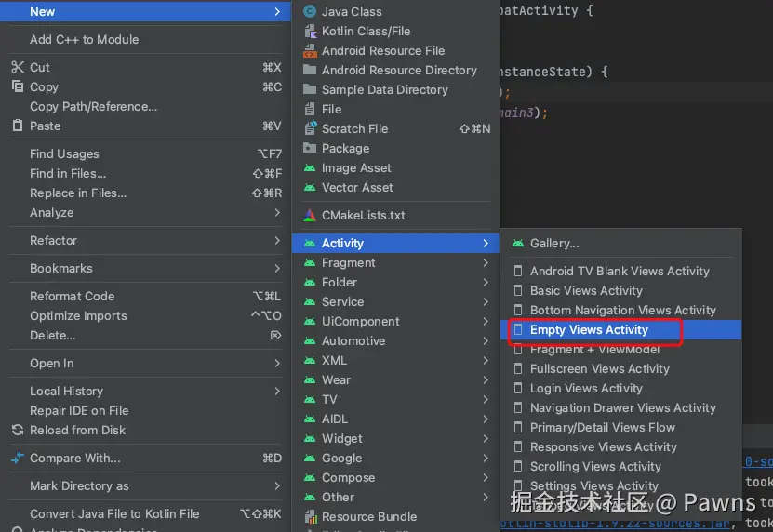The width and height of the screenshot is (773, 532).
Task: Select Repair IDE on File
Action: point(145,411)
